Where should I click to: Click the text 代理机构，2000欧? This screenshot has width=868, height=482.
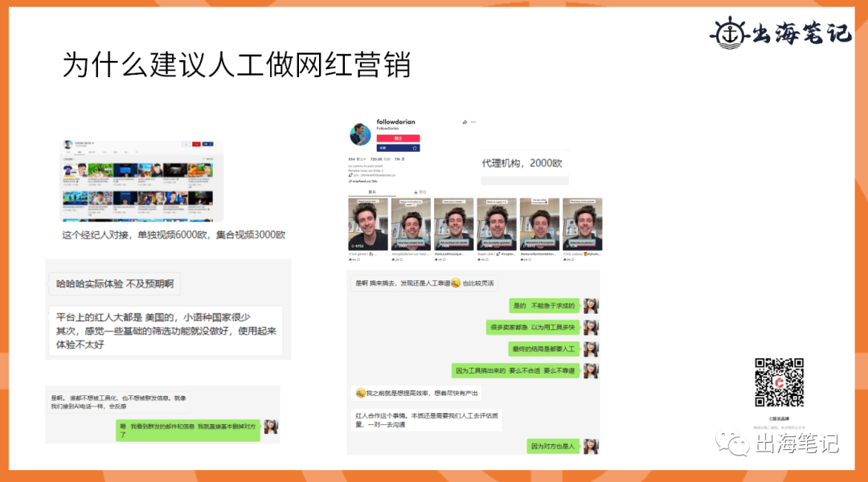tap(522, 163)
